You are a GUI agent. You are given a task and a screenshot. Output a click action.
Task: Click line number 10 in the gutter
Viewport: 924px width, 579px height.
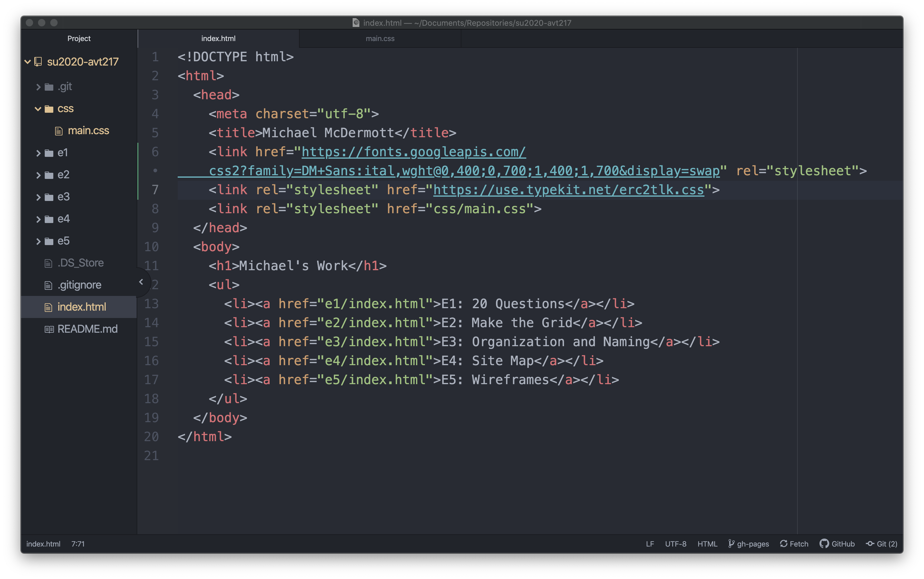point(151,247)
